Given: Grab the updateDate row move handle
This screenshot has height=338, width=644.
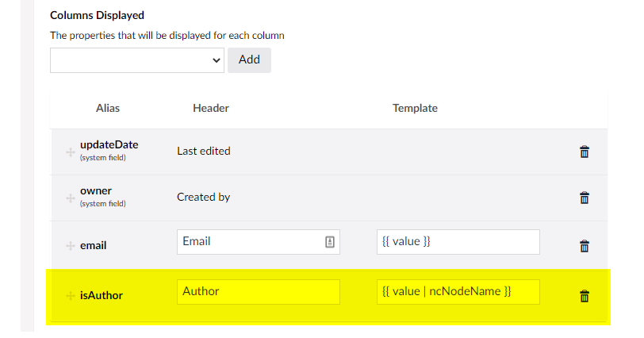Looking at the screenshot, I should point(71,152).
